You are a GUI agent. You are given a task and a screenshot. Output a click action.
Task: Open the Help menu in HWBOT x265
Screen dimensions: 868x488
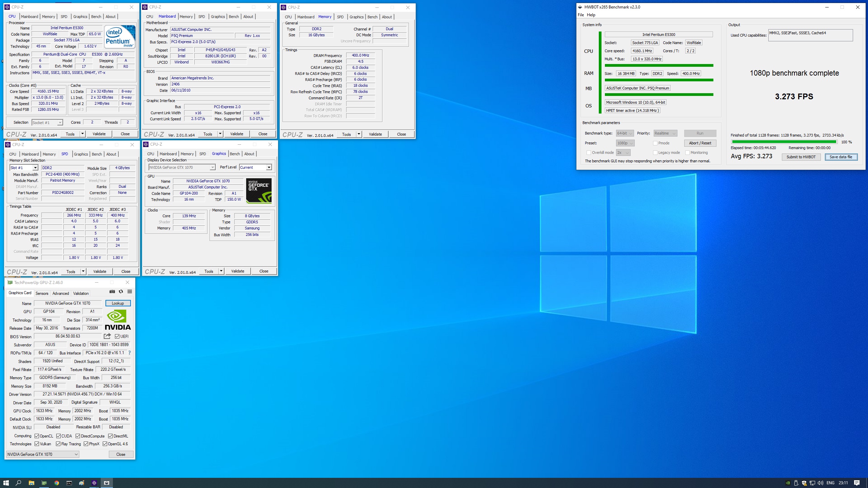[591, 15]
